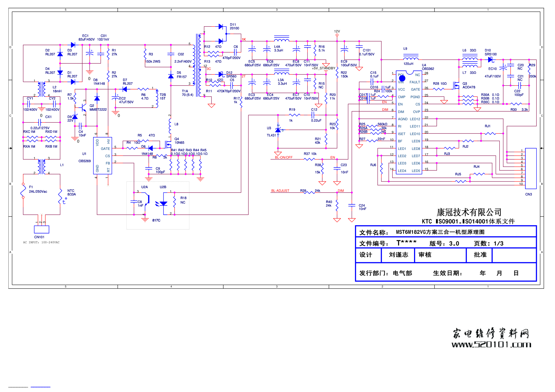Select the +5V_STANDBY net label
Viewport: 555px width, 392px height.
tap(323, 68)
